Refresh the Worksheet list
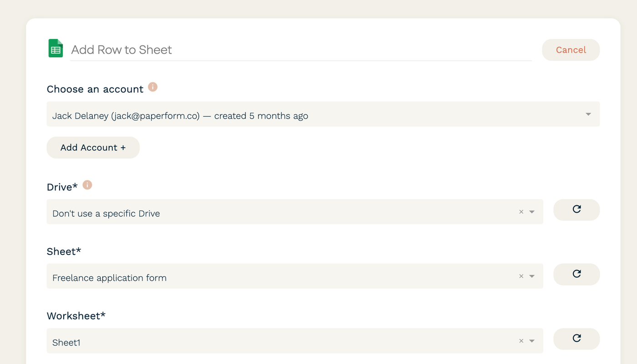This screenshot has width=637, height=364. pos(576,339)
